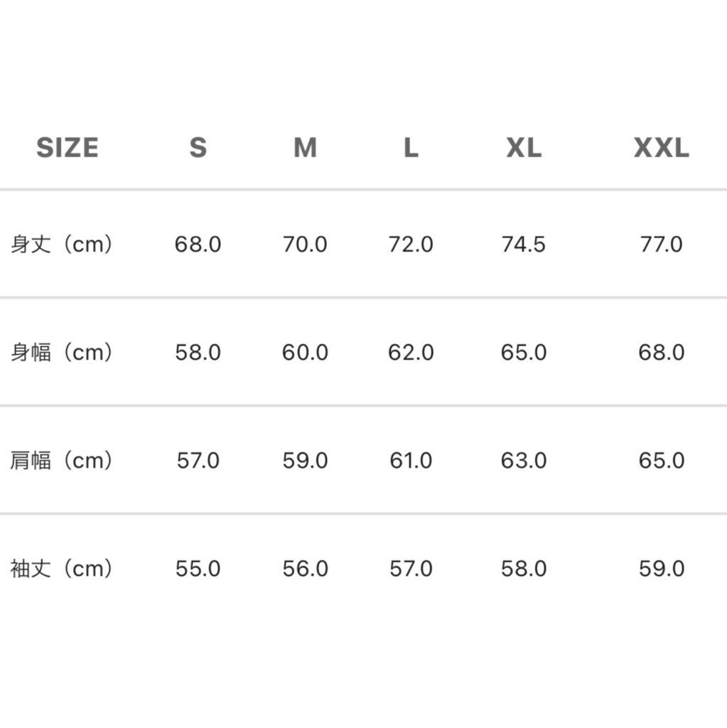
Task: Select the S size column header
Action: (x=198, y=148)
